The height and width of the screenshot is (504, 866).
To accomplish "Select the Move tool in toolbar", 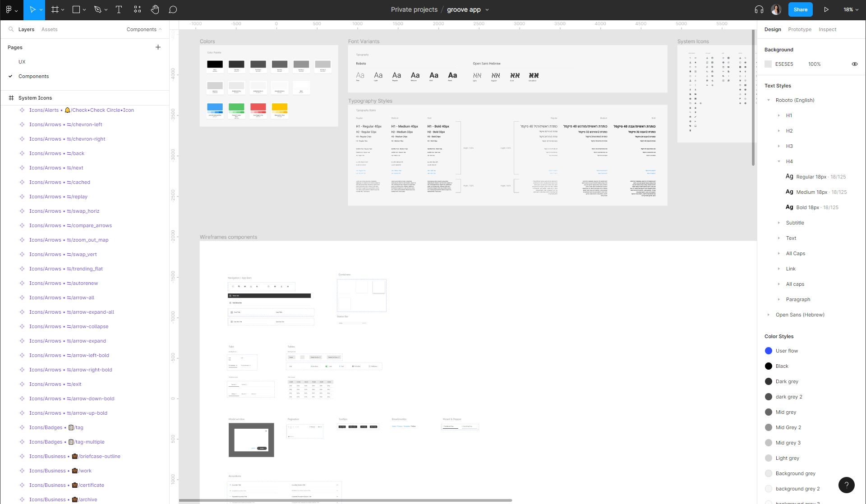I will pos(32,9).
